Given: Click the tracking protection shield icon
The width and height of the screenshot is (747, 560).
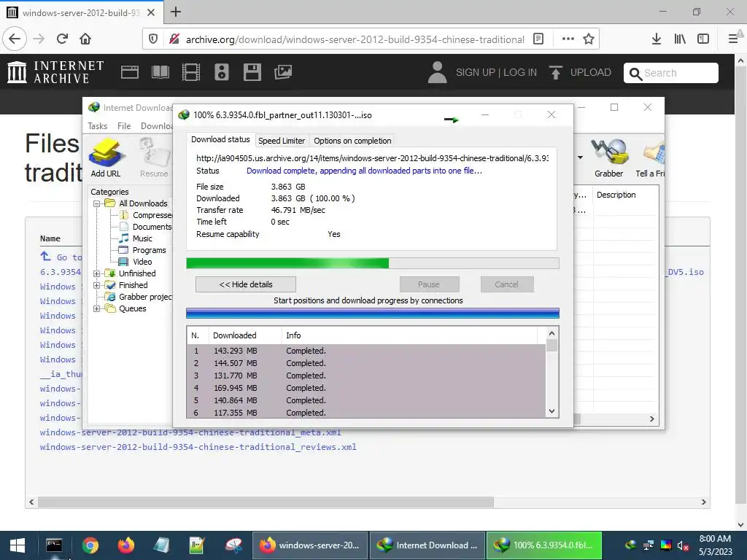Looking at the screenshot, I should pos(153,39).
